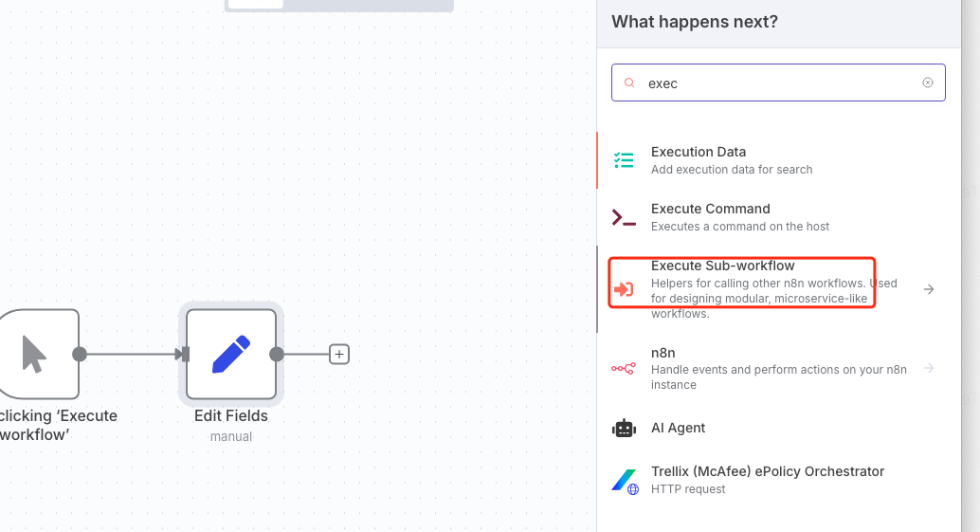980x532 pixels.
Task: Choose the 'Execute Command' title text
Action: [710, 209]
